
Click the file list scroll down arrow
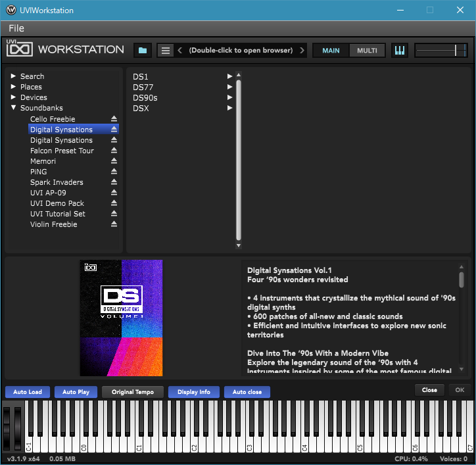click(239, 245)
